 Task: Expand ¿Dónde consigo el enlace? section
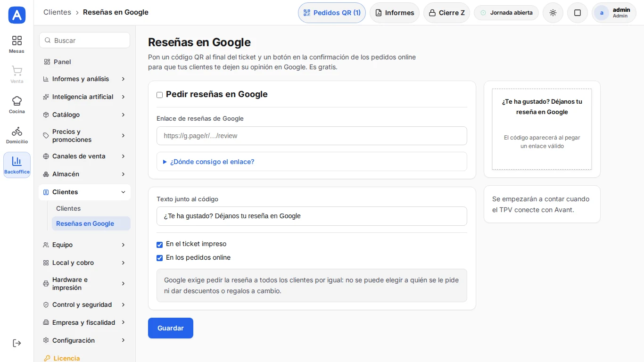point(312,162)
